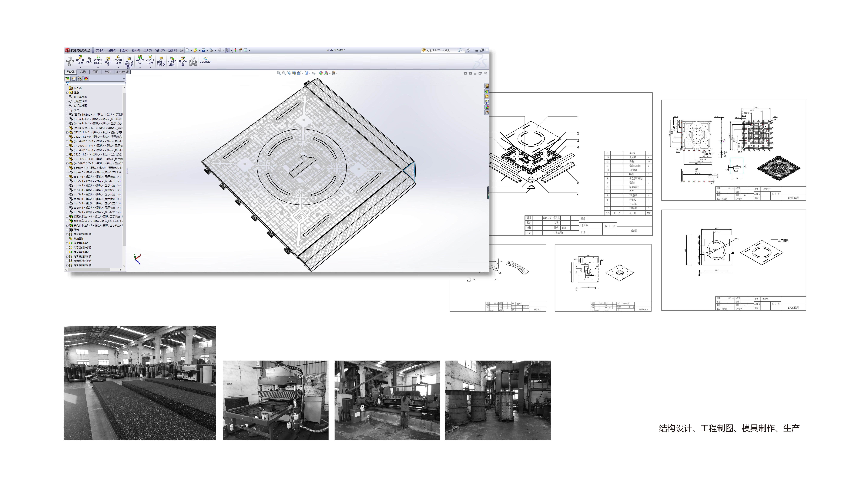Open the Edit Appearance color sphere

[x=321, y=73]
